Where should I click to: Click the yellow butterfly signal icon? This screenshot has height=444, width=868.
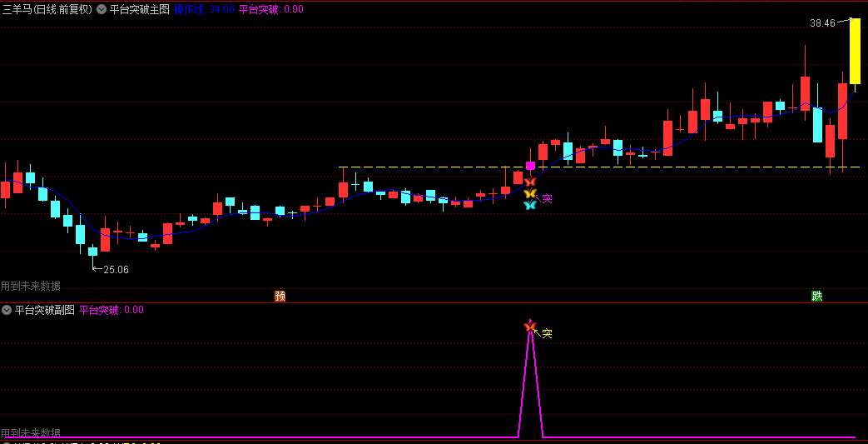[x=530, y=193]
